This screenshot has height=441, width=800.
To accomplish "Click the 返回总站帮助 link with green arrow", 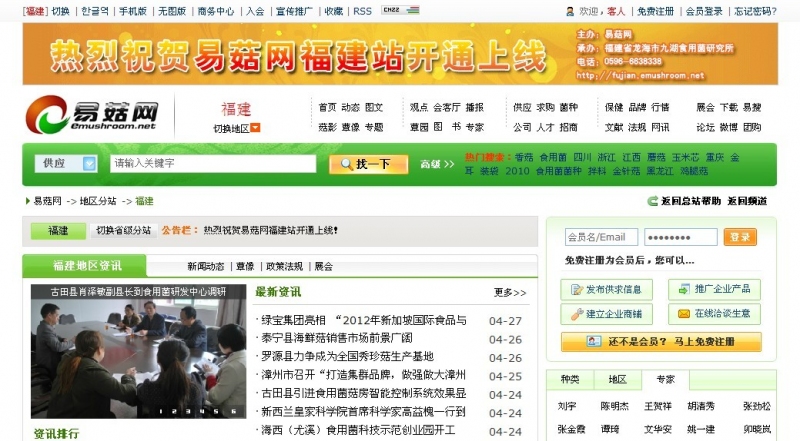I will [x=683, y=201].
